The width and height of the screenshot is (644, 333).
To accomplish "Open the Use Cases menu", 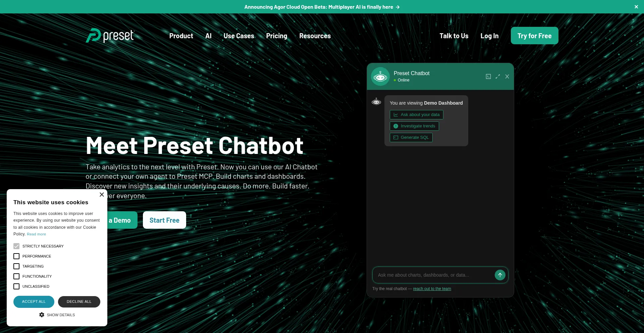I will [x=239, y=36].
